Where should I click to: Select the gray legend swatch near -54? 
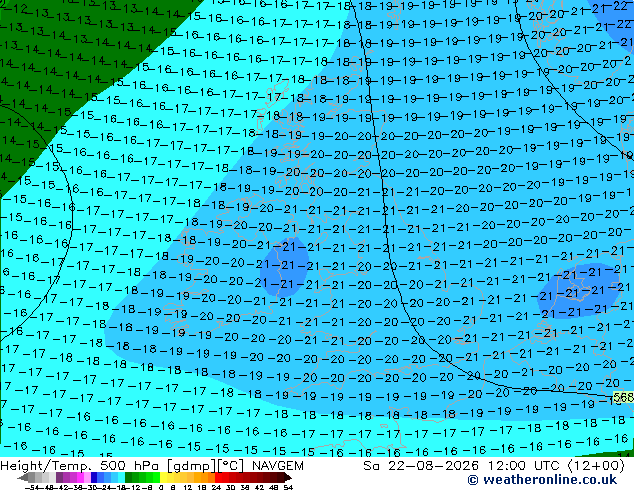click(32, 477)
